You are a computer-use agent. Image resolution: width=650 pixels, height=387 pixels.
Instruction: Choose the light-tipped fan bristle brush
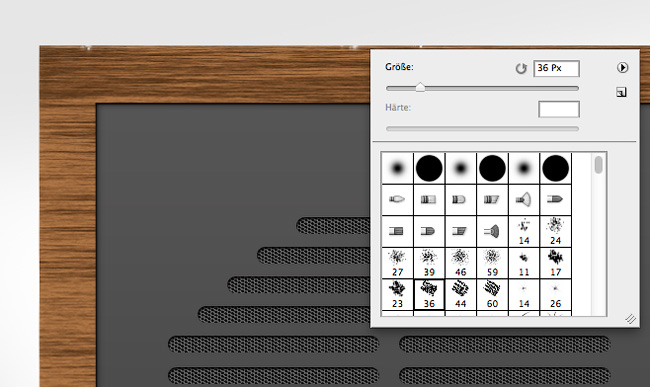click(x=524, y=200)
